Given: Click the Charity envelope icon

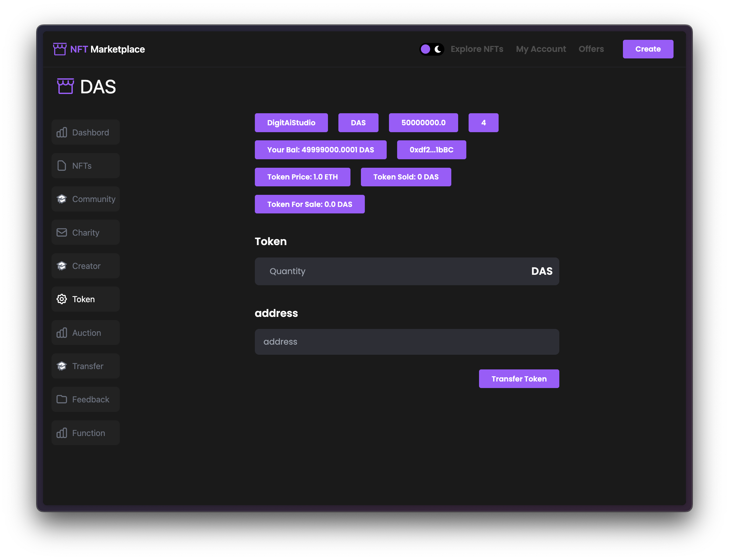Looking at the screenshot, I should coord(62,232).
